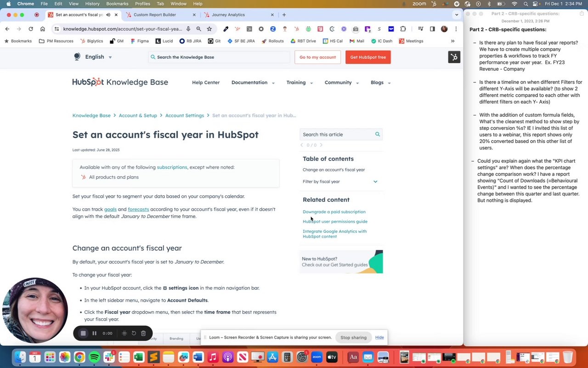Image resolution: width=588 pixels, height=368 pixels.
Task: Open the Chrome side panel icon
Action: [x=432, y=29]
